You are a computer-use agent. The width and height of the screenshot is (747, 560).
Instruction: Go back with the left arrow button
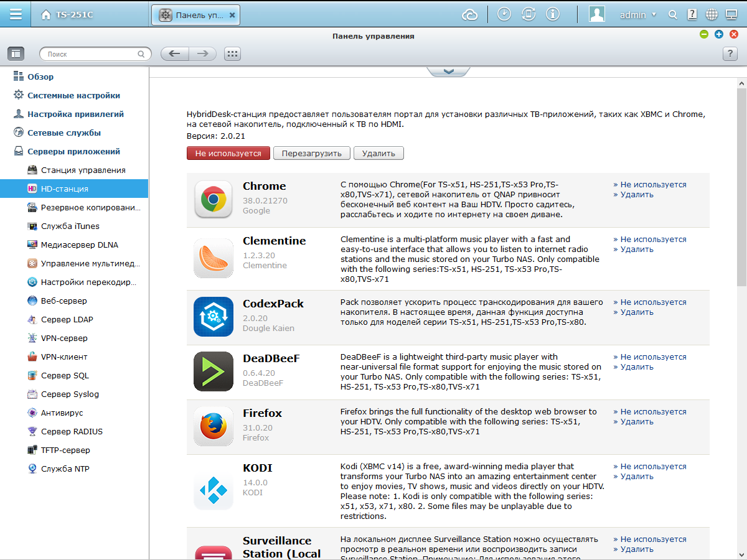[175, 54]
